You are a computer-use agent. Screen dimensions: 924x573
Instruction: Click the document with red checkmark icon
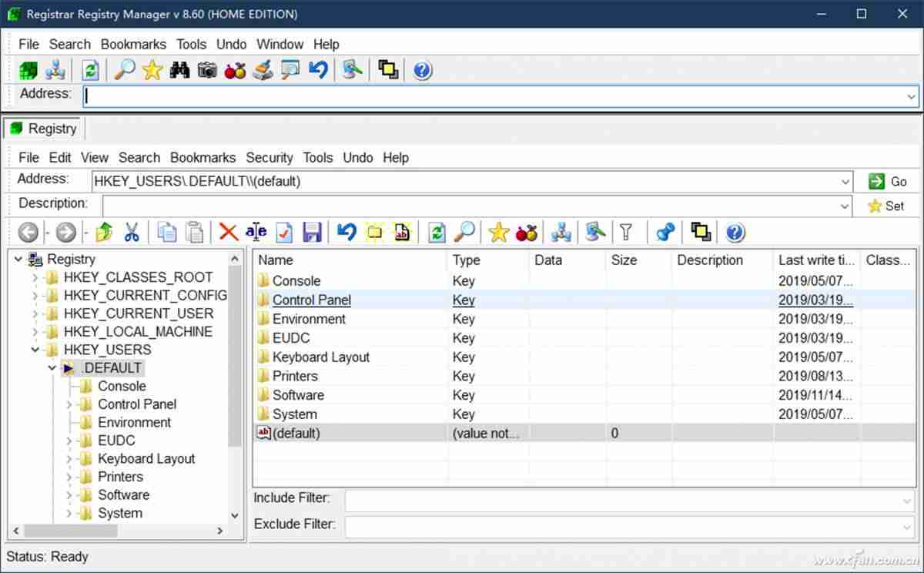click(x=284, y=232)
